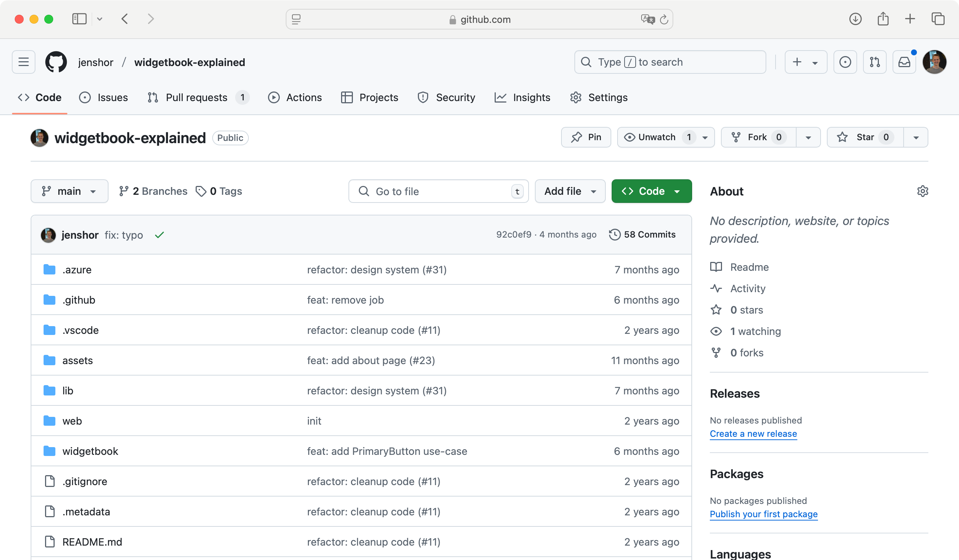Image resolution: width=959 pixels, height=560 pixels.
Task: Click the Safari share icon
Action: point(883,19)
